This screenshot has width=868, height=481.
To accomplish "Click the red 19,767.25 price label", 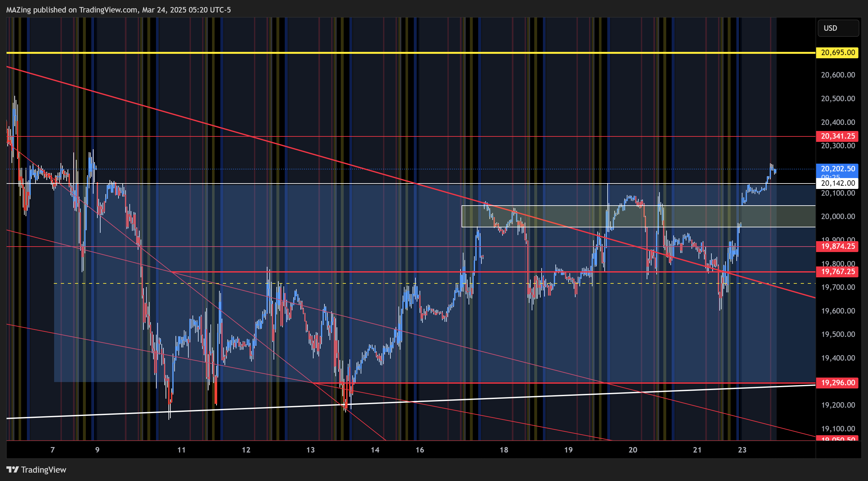I will pyautogui.click(x=837, y=272).
